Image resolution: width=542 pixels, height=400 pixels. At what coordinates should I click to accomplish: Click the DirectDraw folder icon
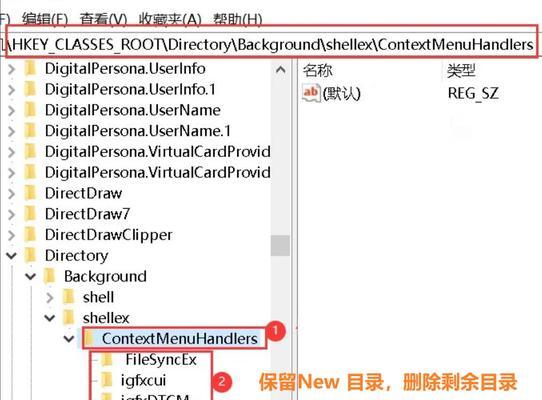pos(30,193)
